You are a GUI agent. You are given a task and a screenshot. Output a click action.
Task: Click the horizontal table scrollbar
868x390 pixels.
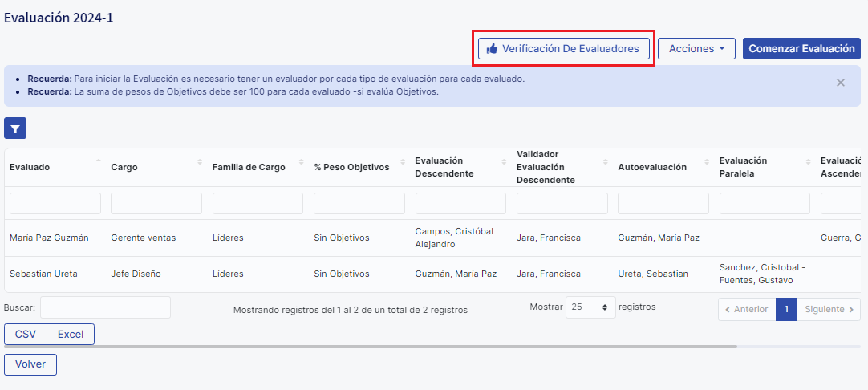pos(369,347)
